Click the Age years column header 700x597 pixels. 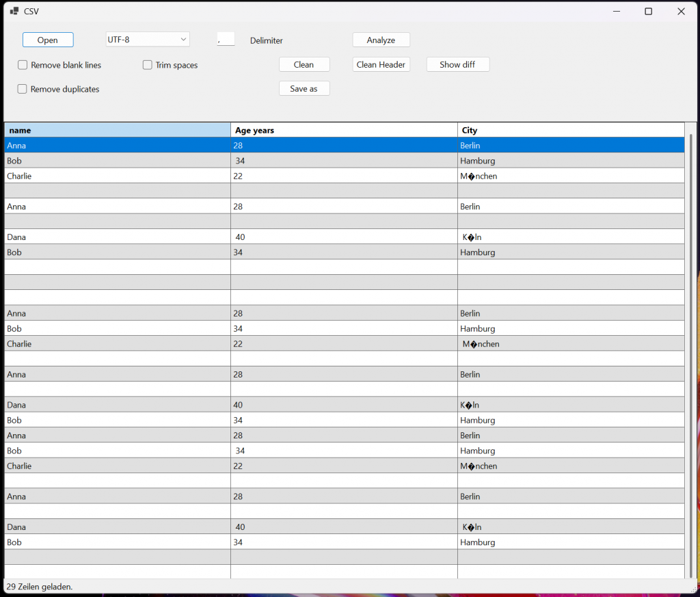pos(344,130)
